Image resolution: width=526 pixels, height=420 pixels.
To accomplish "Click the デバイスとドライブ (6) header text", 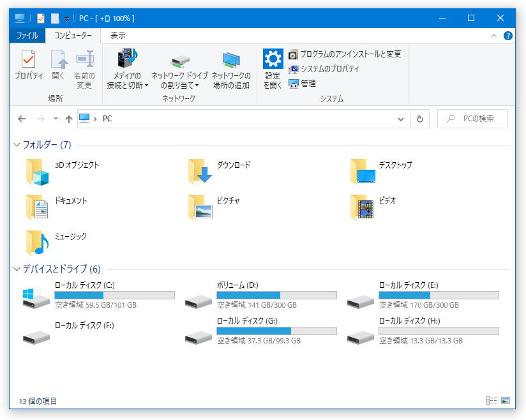I will coord(61,269).
